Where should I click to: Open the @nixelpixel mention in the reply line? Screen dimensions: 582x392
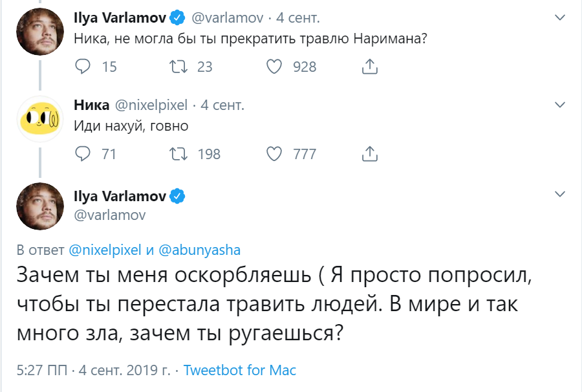click(105, 250)
